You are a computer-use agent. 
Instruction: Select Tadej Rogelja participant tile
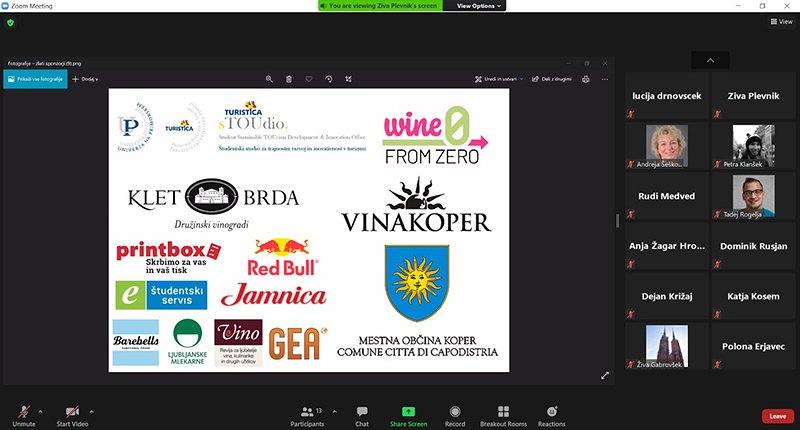pyautogui.click(x=754, y=196)
